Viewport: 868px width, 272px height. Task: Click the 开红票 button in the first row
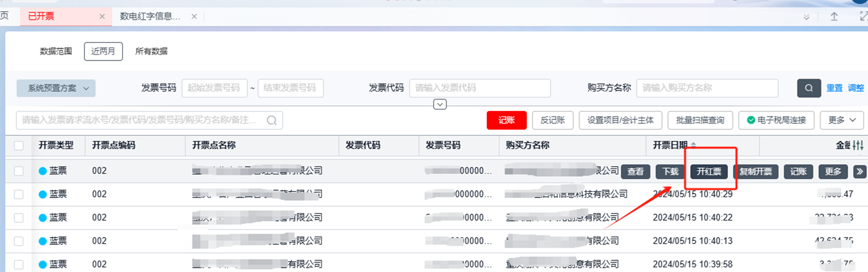coord(709,171)
